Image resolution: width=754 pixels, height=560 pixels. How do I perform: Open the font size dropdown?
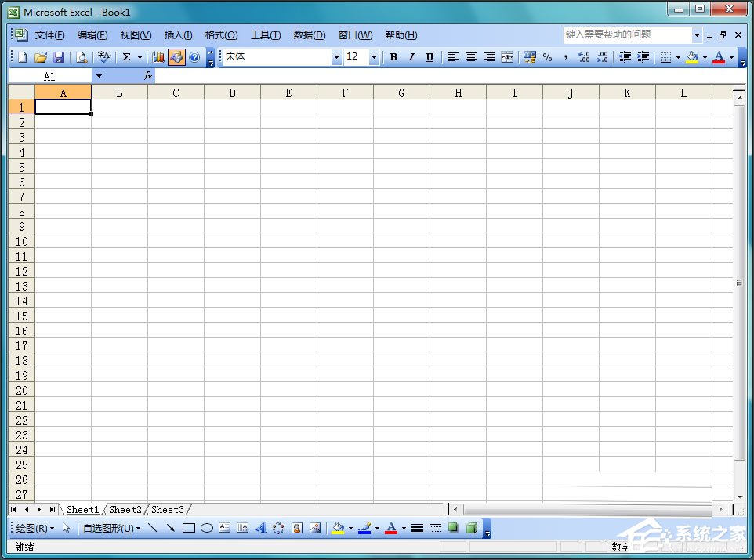(374, 56)
